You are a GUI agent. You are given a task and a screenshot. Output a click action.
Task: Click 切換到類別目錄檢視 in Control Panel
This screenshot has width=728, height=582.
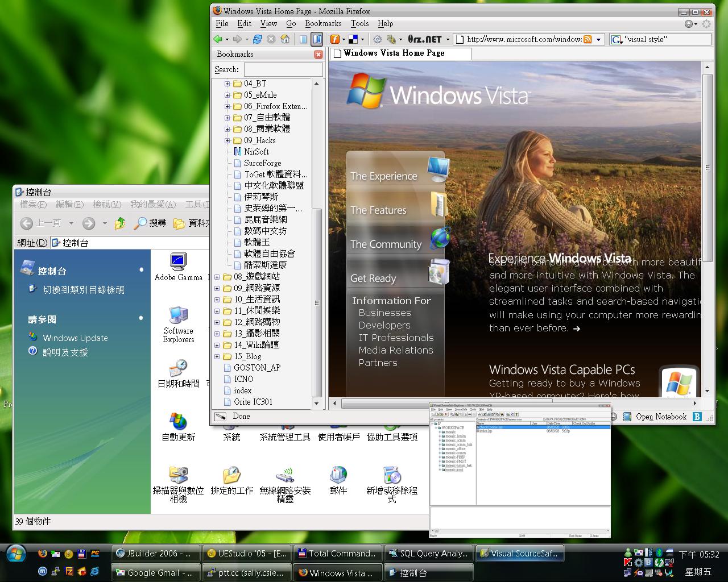pyautogui.click(x=84, y=290)
